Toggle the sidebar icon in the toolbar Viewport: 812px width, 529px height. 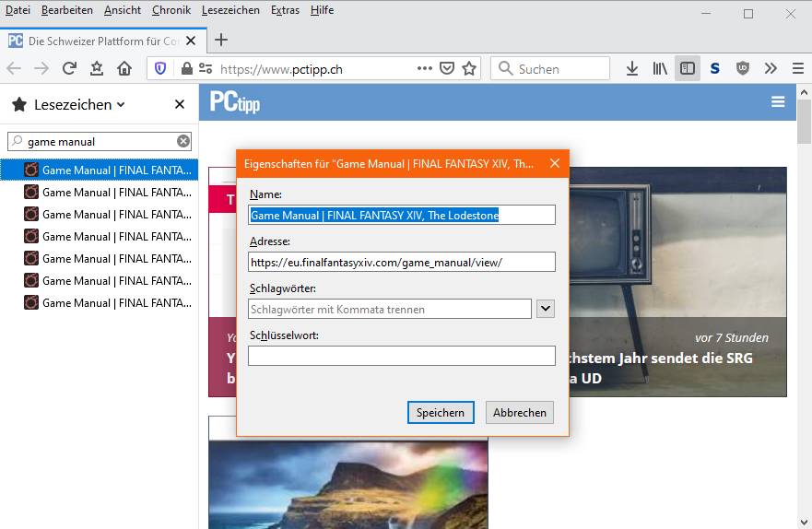click(688, 68)
